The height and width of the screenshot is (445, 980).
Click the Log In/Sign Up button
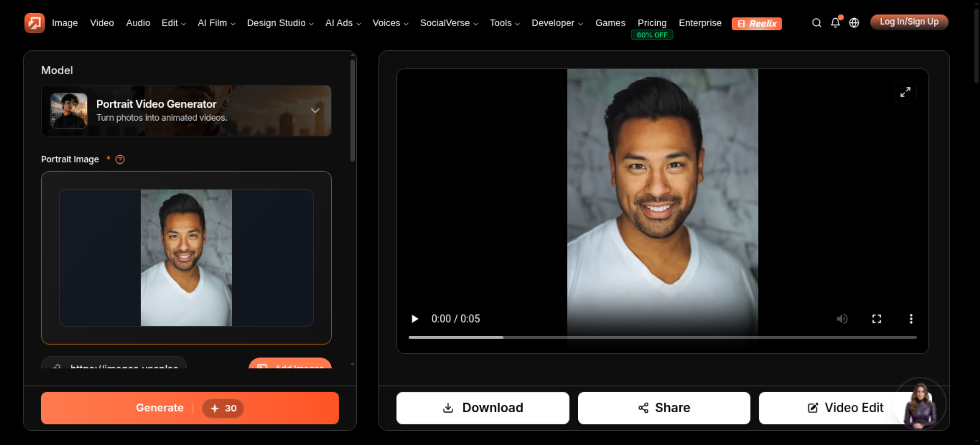coord(909,22)
